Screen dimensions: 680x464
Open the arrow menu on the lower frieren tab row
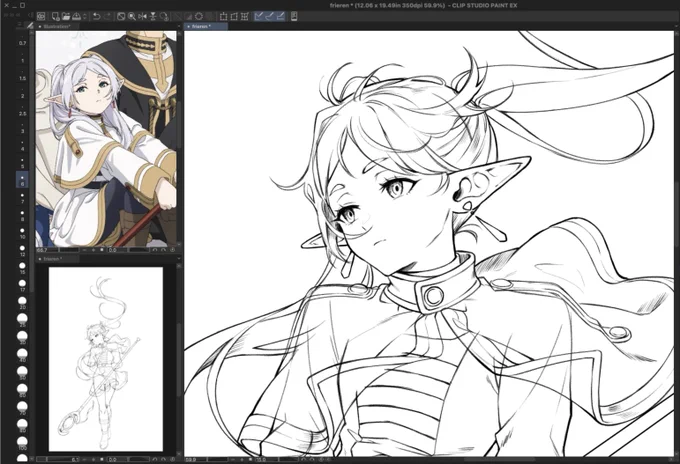coord(178,259)
